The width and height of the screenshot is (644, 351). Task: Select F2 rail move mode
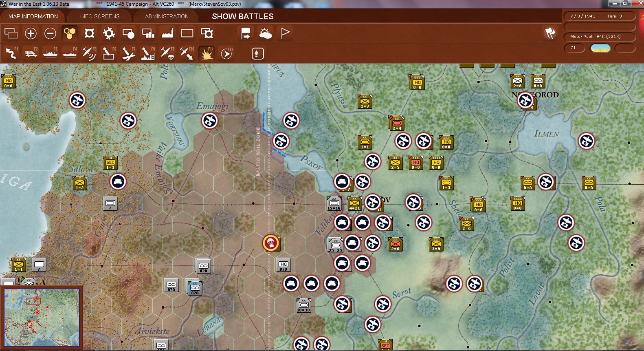(31, 53)
